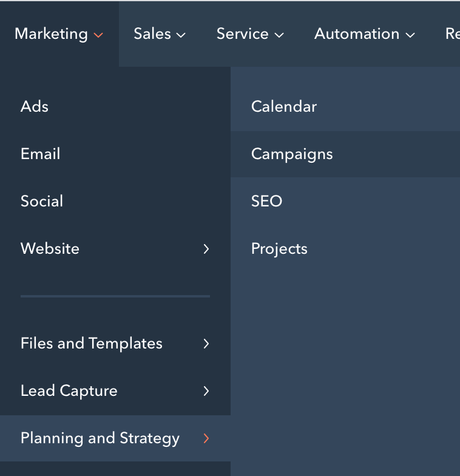Image resolution: width=460 pixels, height=476 pixels.
Task: Select Ads in the Marketing menu
Action: point(35,106)
